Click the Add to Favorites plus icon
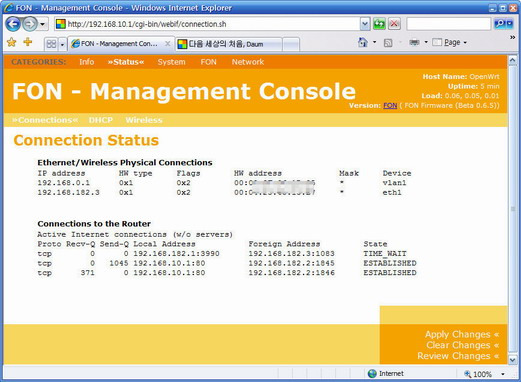 tap(28, 42)
